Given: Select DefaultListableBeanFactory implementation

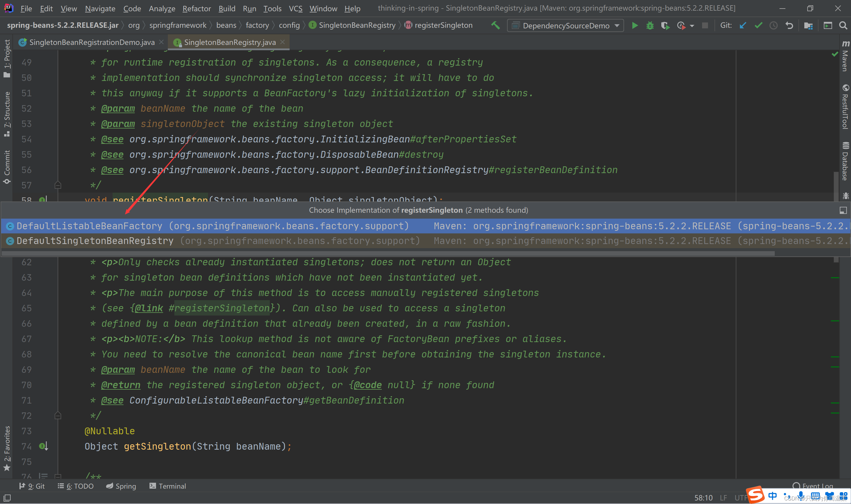Looking at the screenshot, I should coord(89,226).
